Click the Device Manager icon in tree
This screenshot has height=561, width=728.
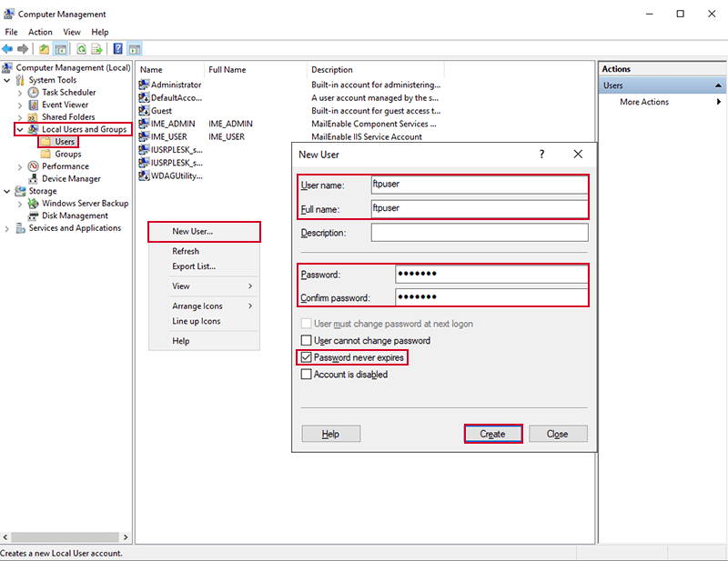(33, 178)
